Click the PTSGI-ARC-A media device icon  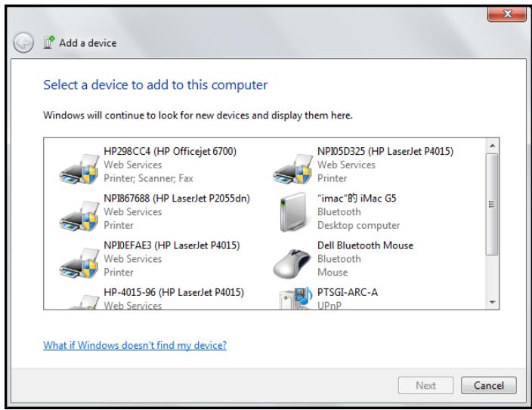coord(295,298)
